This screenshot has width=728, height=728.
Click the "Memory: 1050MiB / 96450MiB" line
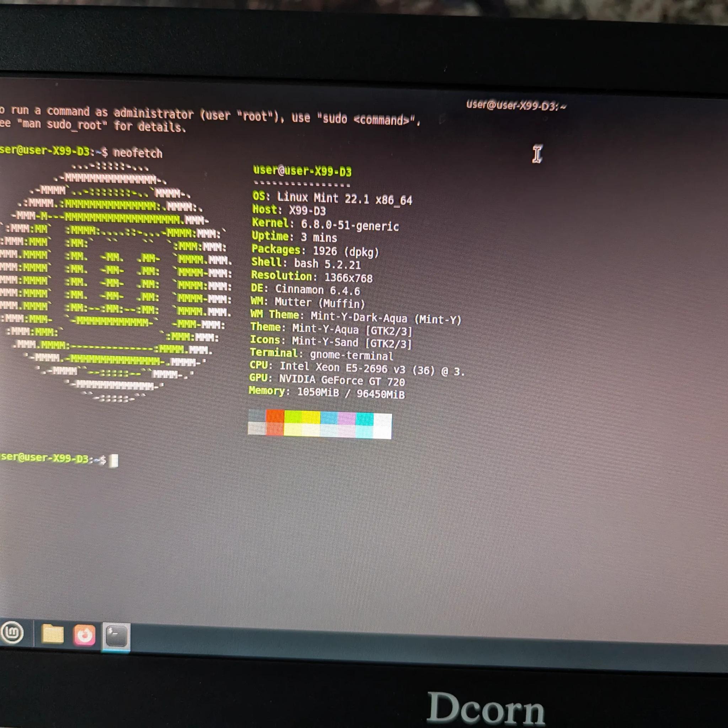click(327, 393)
